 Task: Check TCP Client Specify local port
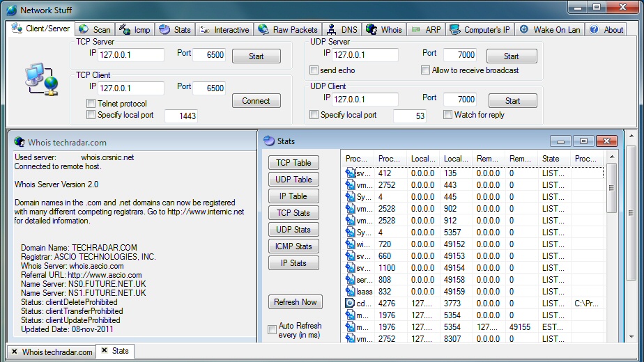tap(91, 115)
